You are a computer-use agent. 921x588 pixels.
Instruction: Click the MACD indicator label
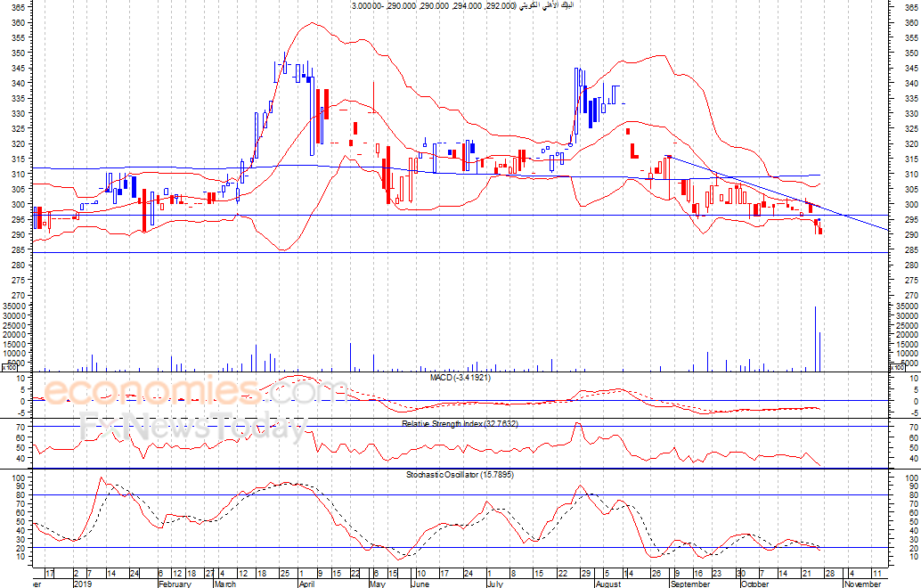point(460,378)
